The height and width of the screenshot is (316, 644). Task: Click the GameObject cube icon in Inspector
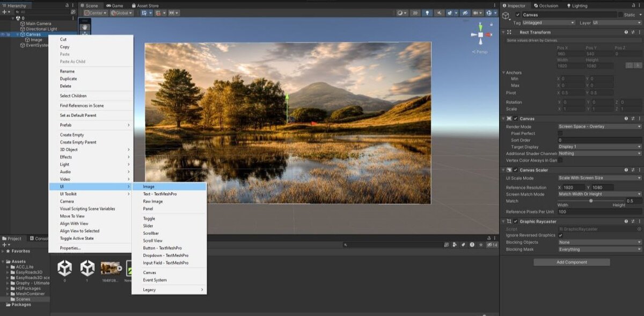click(506, 16)
